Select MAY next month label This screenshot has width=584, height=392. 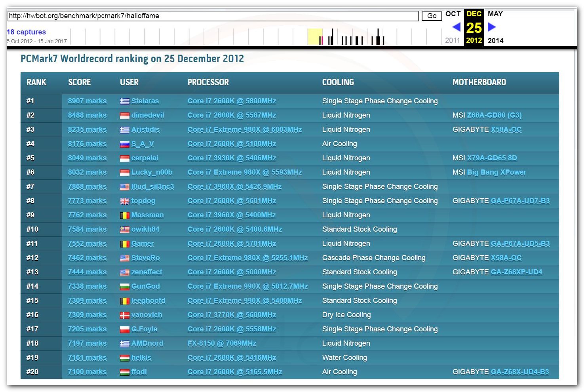point(495,14)
